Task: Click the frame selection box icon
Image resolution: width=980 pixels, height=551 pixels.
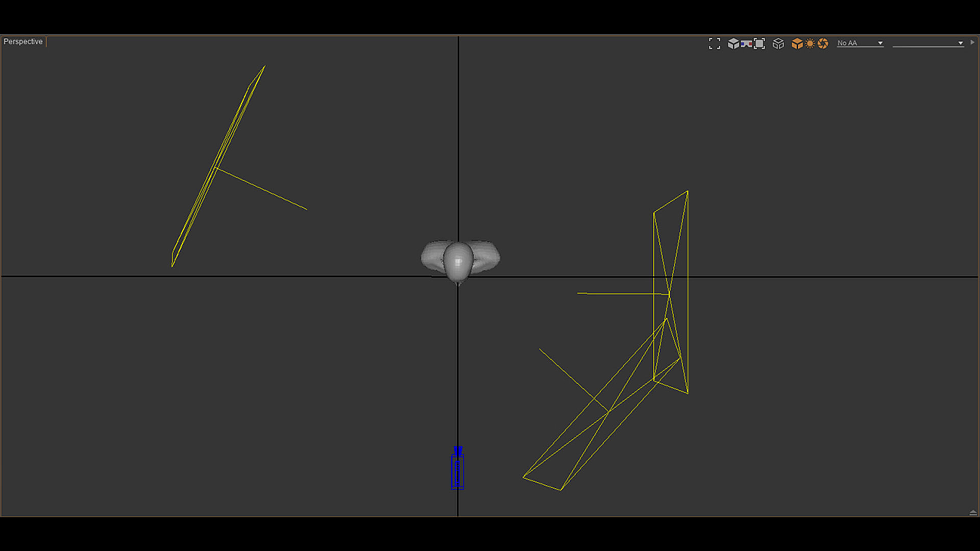Action: pos(759,44)
